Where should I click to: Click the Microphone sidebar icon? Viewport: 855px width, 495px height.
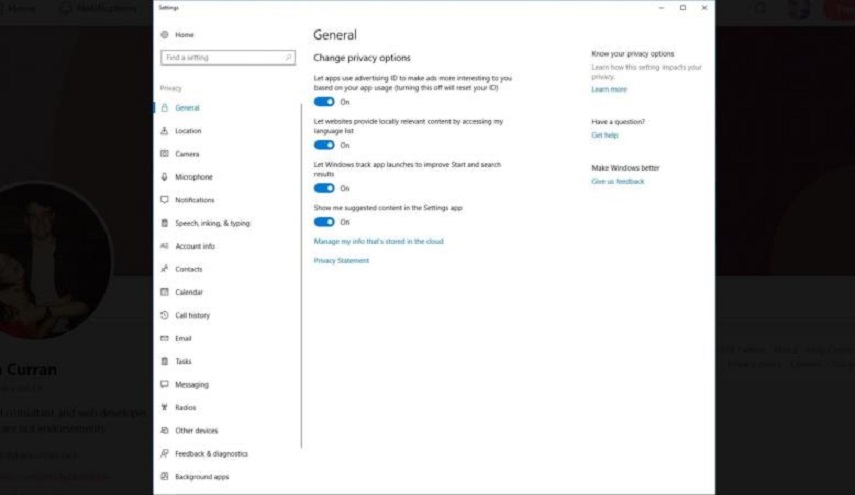tap(164, 177)
